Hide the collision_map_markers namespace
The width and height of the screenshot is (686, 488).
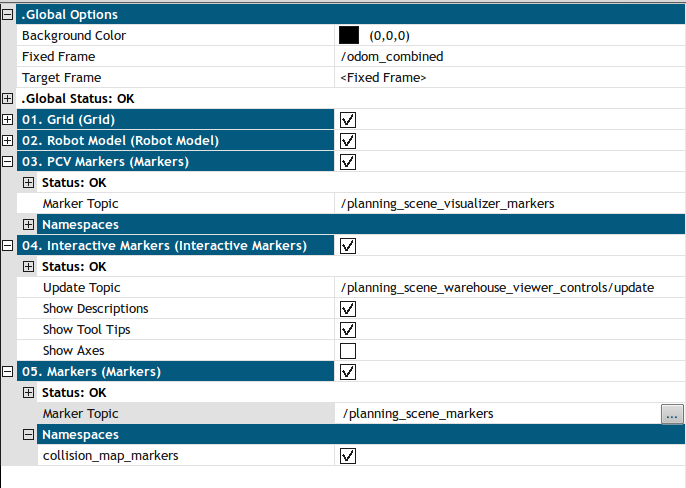point(348,456)
